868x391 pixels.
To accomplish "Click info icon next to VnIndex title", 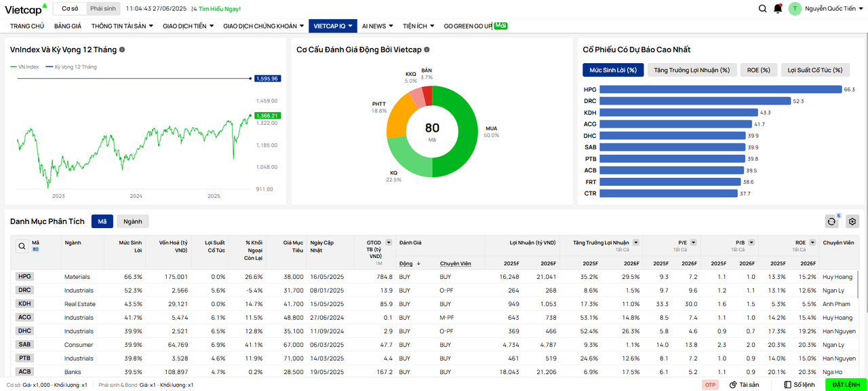I will (x=122, y=50).
